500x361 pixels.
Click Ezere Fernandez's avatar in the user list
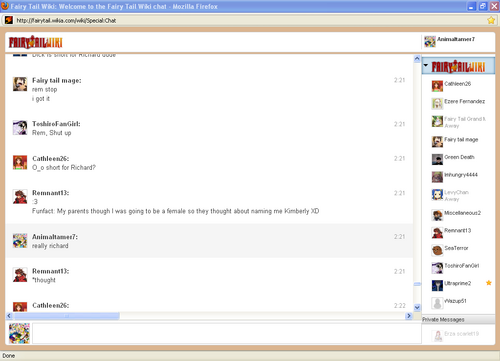(x=437, y=104)
